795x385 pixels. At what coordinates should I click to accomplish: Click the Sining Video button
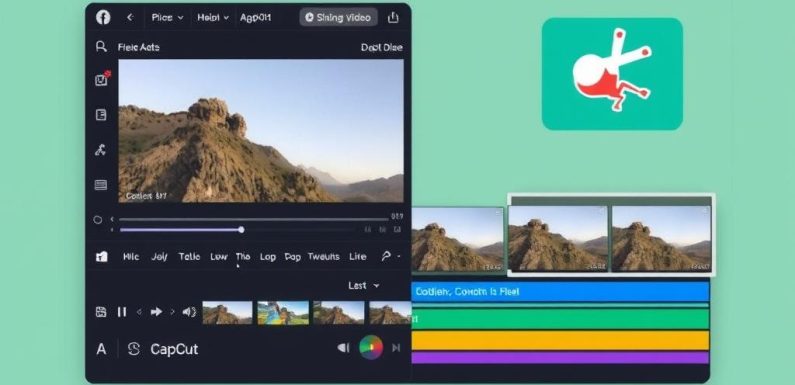338,18
